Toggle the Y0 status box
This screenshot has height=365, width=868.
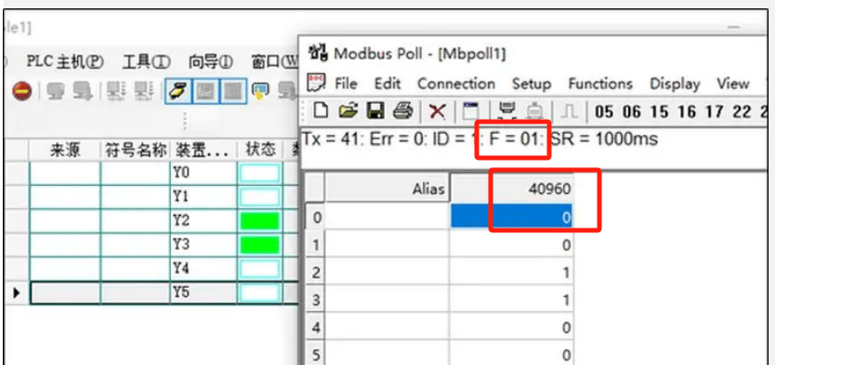(x=259, y=174)
